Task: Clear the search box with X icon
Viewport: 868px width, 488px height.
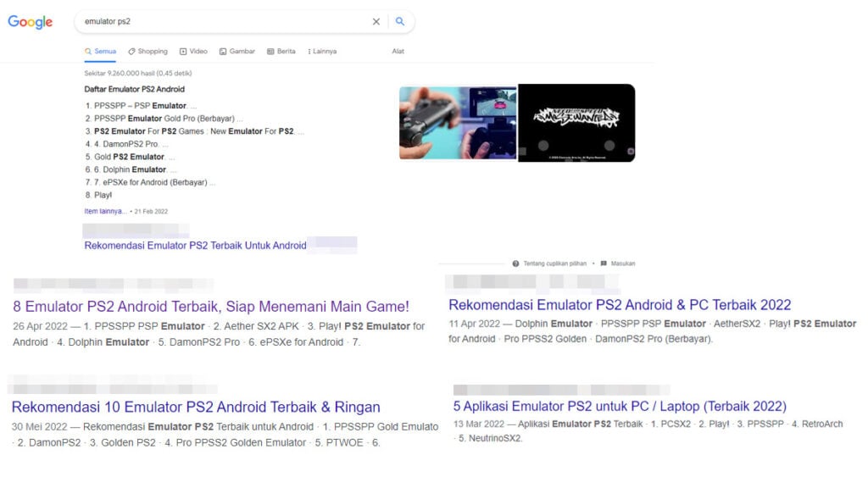Action: pos(376,21)
